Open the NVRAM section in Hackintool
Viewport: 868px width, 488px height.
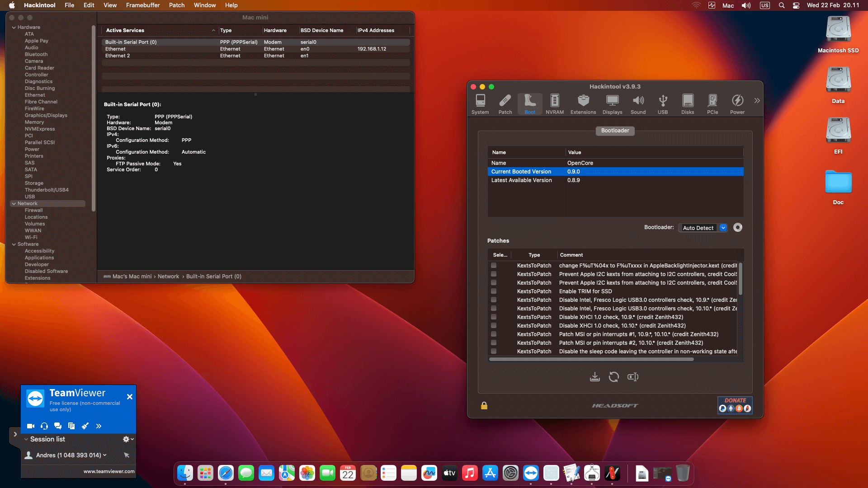[x=555, y=104]
